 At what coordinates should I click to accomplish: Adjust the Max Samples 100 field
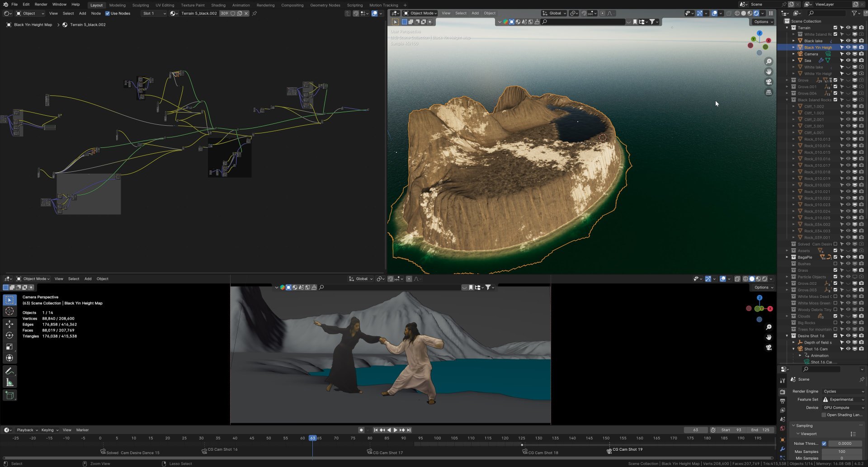pyautogui.click(x=842, y=452)
